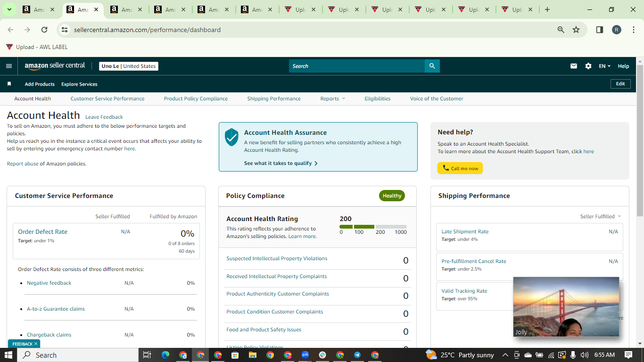The height and width of the screenshot is (362, 644).
Task: Expand the Reports dropdown menu
Action: [333, 99]
